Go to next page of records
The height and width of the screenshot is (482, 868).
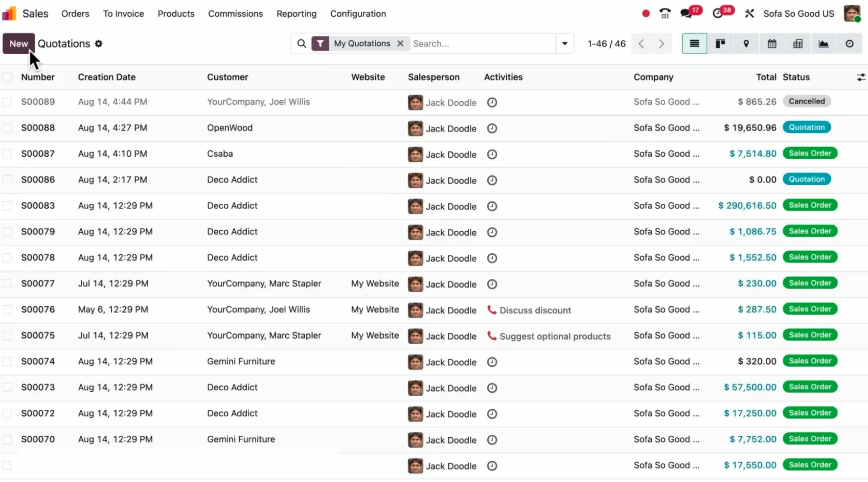point(661,44)
